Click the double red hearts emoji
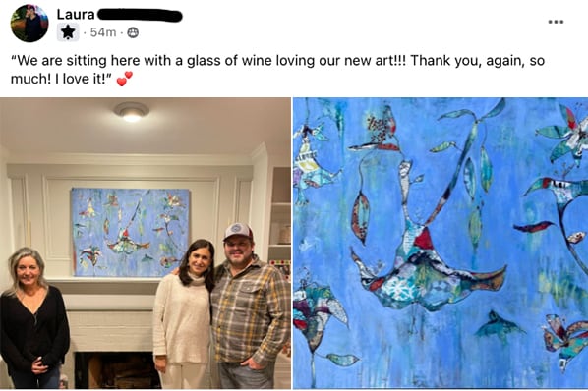This screenshot has width=588, height=391. point(125,79)
